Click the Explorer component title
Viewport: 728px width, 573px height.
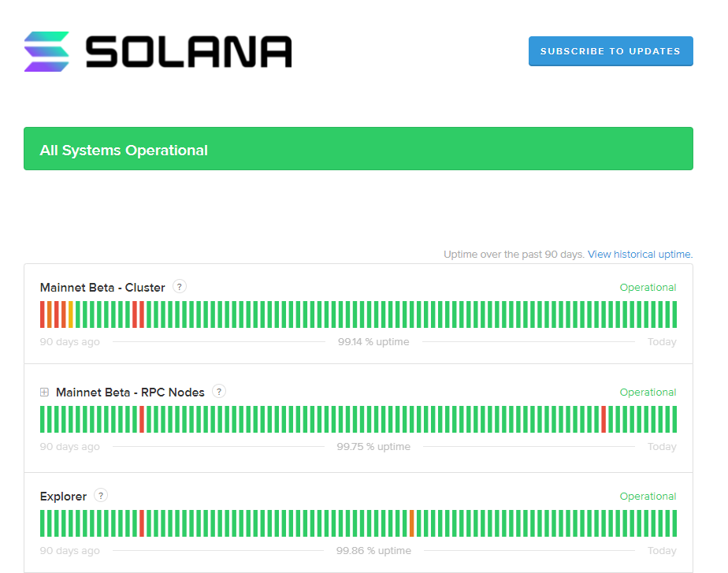coord(63,497)
